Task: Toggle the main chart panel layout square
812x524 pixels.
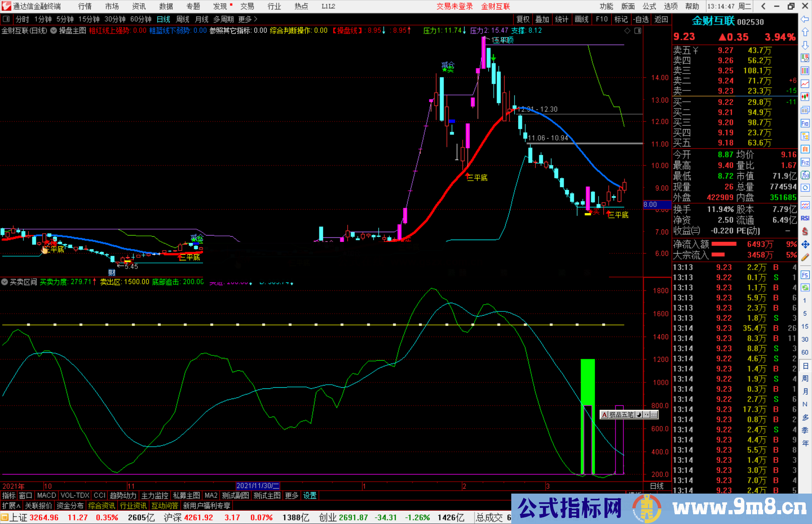Action: [638, 31]
